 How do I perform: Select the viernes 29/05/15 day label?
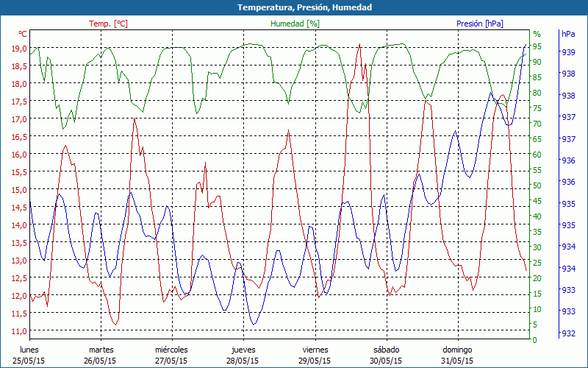coord(315,355)
